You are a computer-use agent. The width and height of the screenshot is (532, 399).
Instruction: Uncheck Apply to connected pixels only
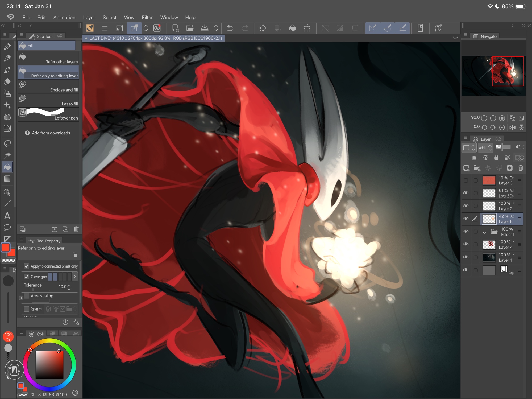click(26, 266)
